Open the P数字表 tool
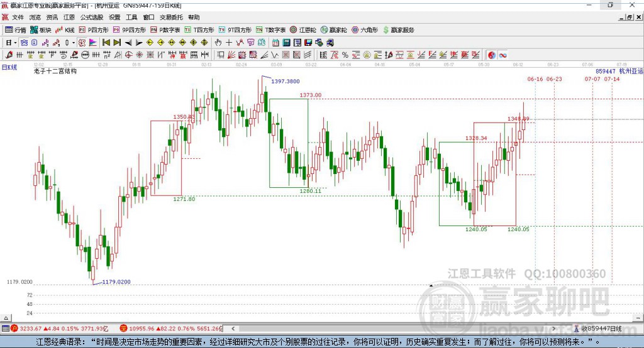 tap(165, 30)
